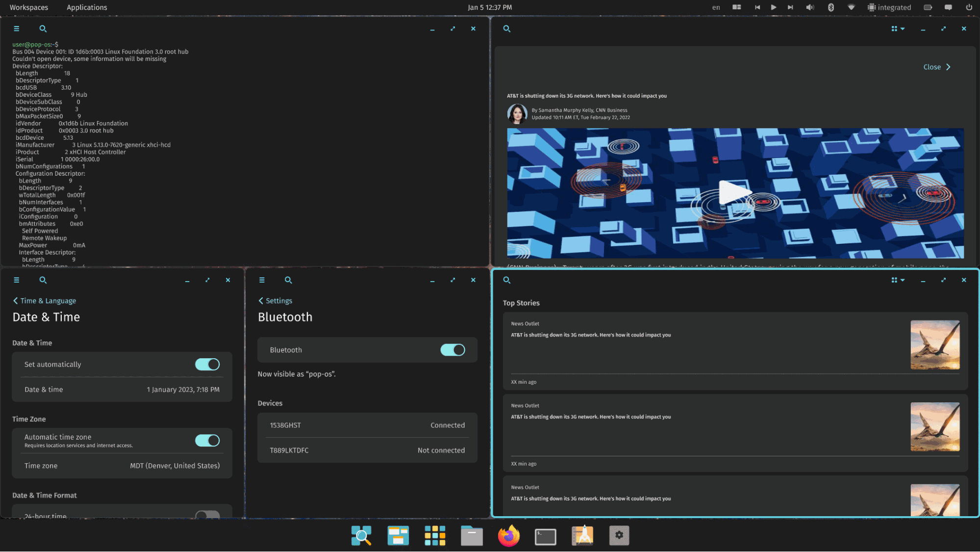Expand top stories news feed section

[943, 280]
